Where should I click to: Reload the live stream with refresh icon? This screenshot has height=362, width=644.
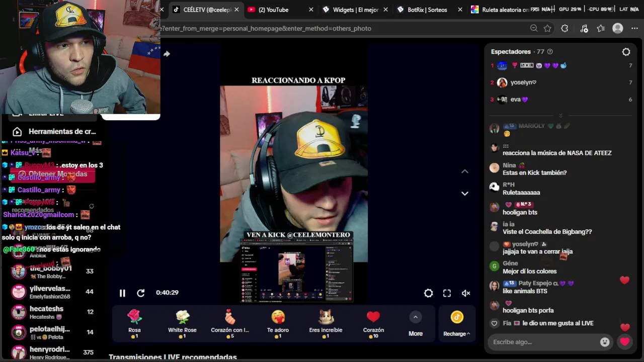(x=141, y=293)
